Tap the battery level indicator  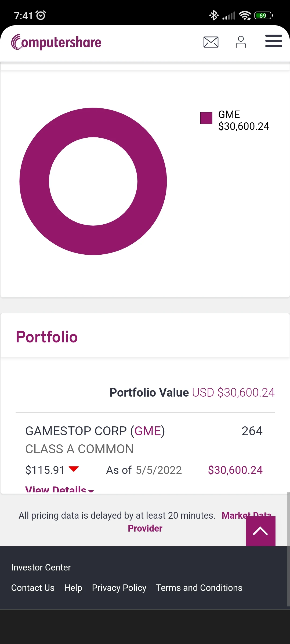(263, 15)
